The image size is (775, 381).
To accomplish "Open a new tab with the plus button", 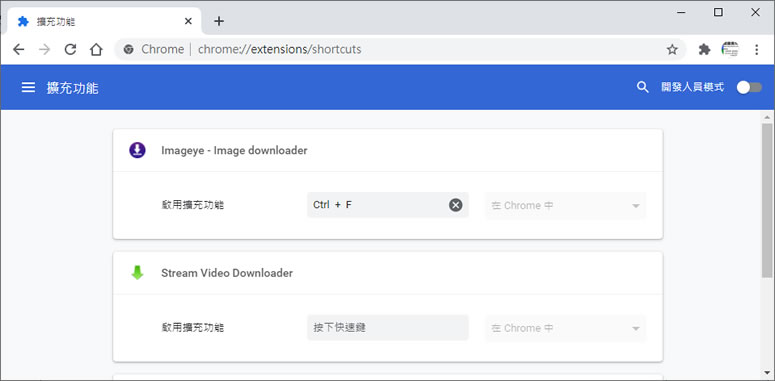I will [x=219, y=21].
